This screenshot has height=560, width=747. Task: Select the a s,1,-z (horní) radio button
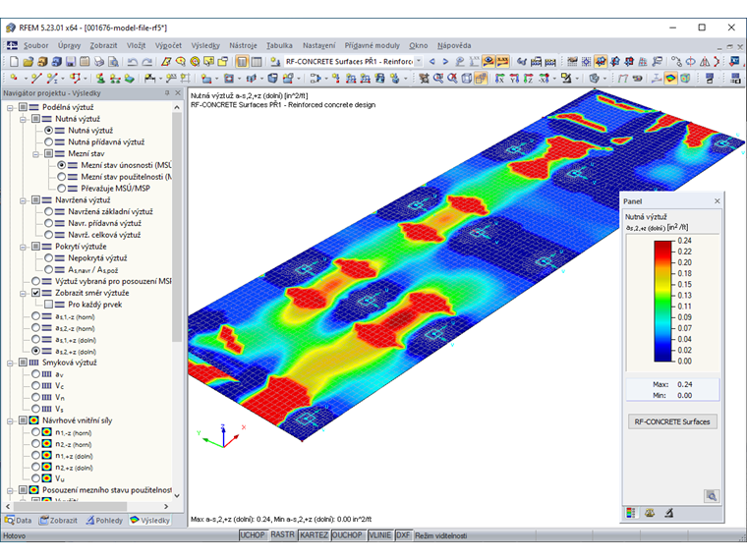tap(35, 315)
